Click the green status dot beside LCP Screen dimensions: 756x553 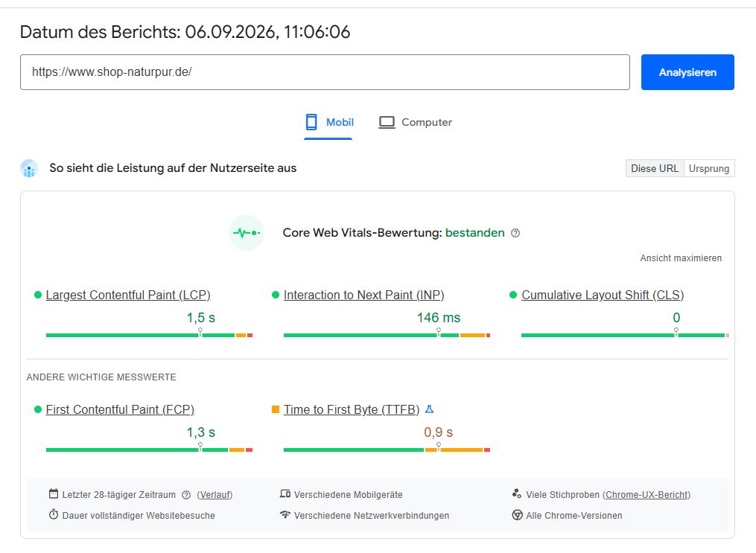[38, 295]
